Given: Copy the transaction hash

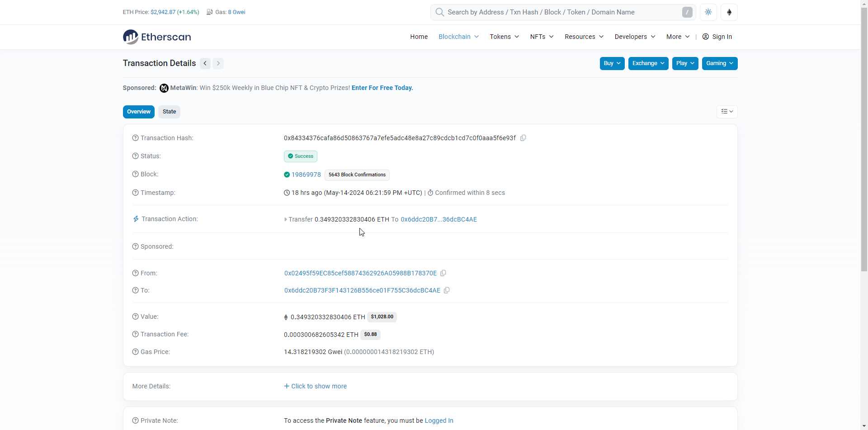Looking at the screenshot, I should [x=523, y=138].
